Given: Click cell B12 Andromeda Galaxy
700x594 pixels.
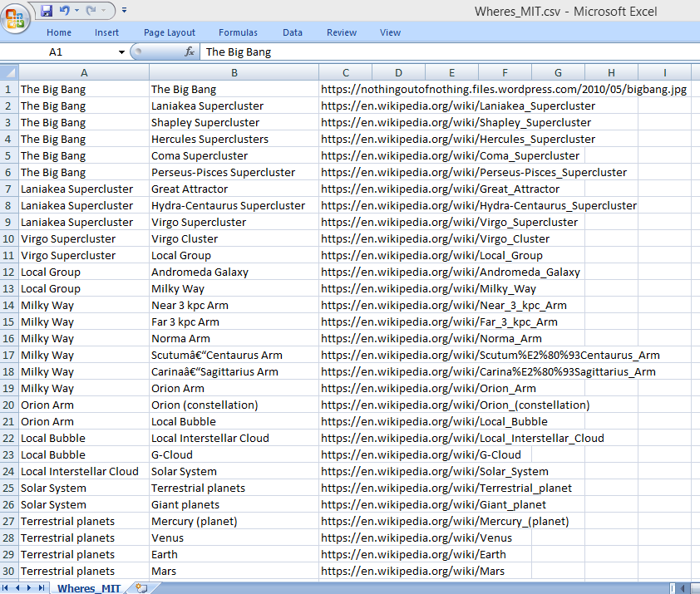Looking at the screenshot, I should click(234, 272).
